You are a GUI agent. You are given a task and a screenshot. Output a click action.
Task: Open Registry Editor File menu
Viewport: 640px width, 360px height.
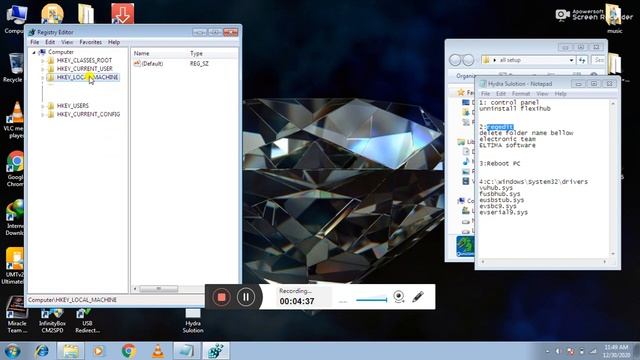click(x=35, y=42)
